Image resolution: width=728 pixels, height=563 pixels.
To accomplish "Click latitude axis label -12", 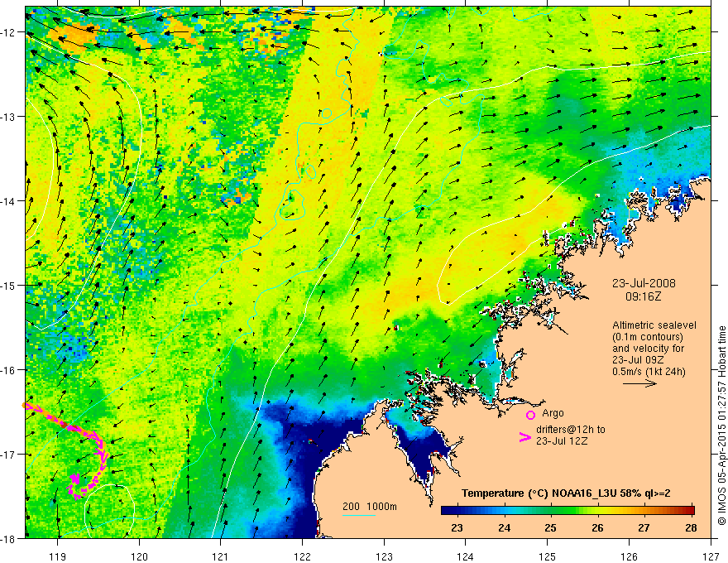I will click(8, 32).
